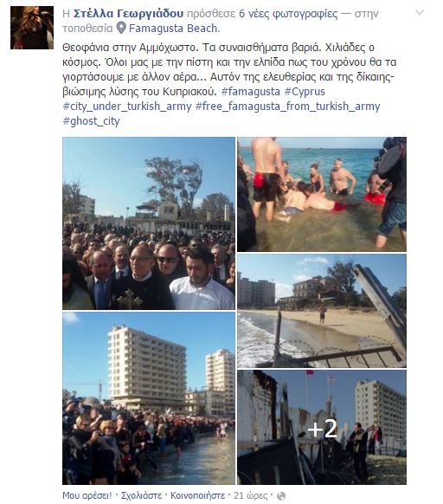
Task: Open the photo of priest holding cross
Action: 149,223
